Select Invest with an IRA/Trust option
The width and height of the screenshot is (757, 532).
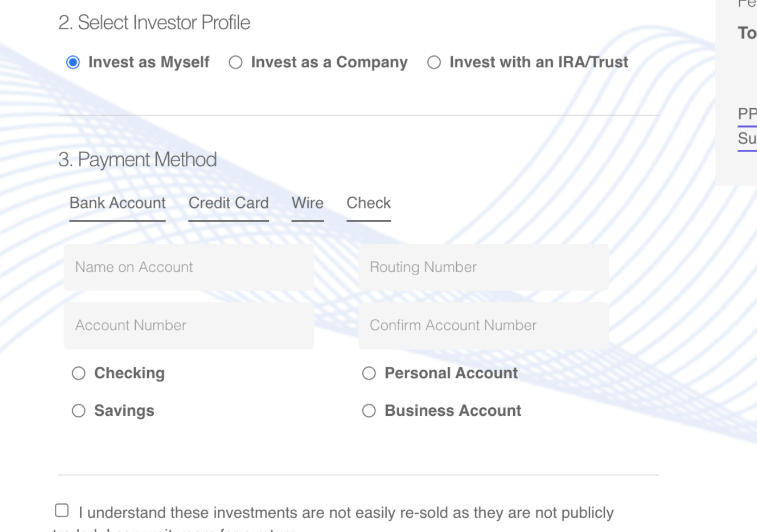coord(434,62)
